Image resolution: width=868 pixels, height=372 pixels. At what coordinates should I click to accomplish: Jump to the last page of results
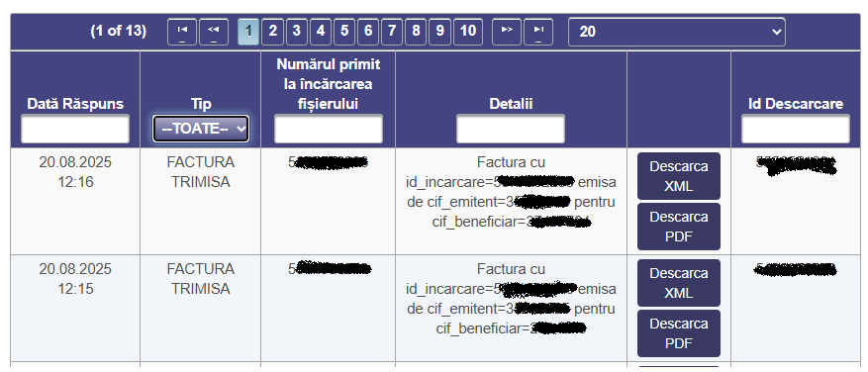tap(538, 32)
